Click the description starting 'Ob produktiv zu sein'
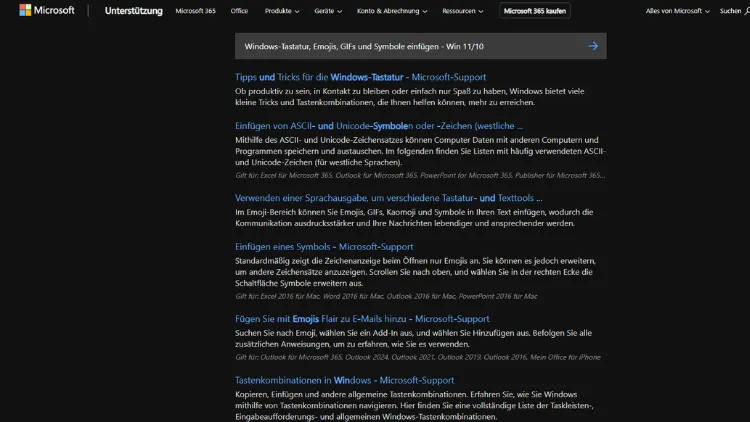Image resolution: width=750 pixels, height=422 pixels. point(409,97)
